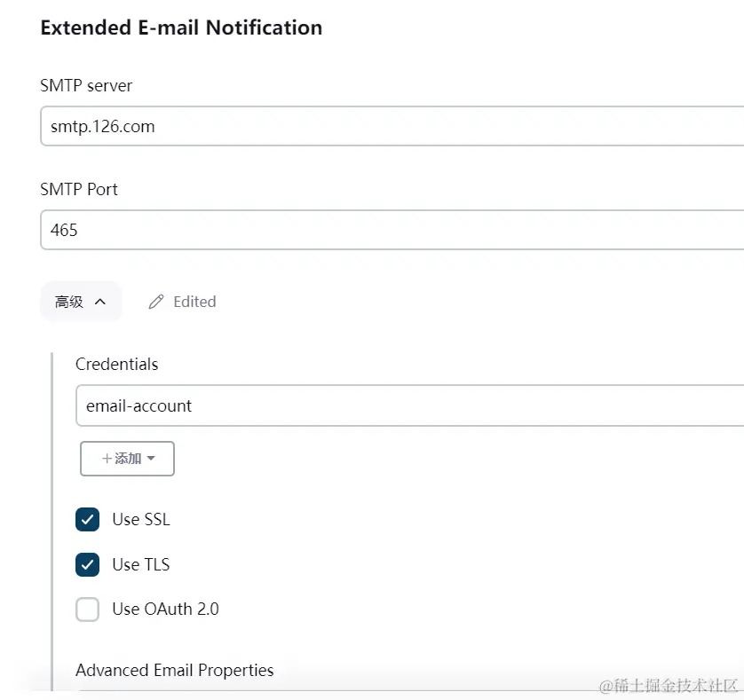
Task: Enable the Use OAuth 2.0 checkbox
Action: coord(87,610)
